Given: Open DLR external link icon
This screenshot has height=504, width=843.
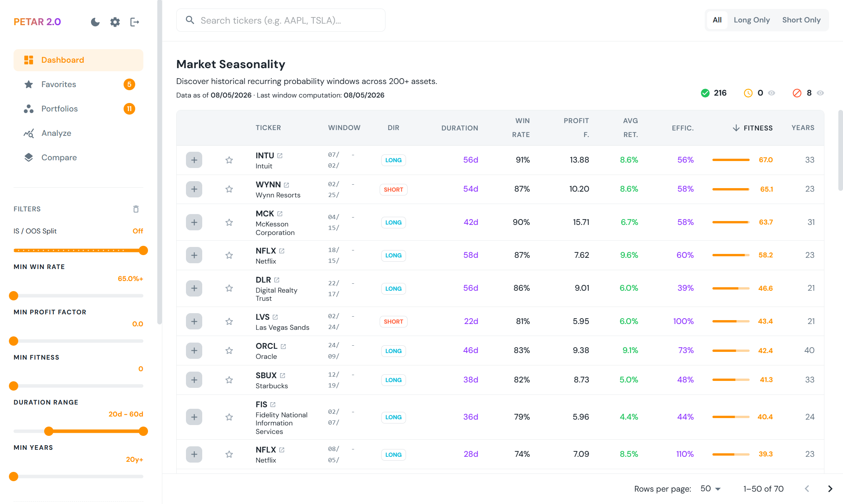Looking at the screenshot, I should [277, 280].
